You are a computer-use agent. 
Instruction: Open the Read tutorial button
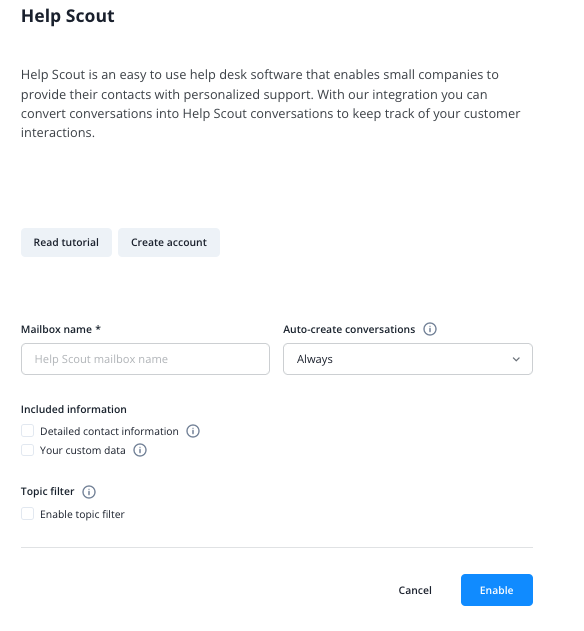pyautogui.click(x=66, y=242)
